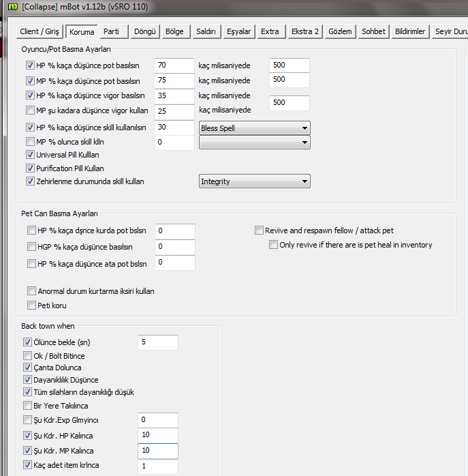Enable the Ok / Bolt Bitince option
This screenshot has width=468, height=476.
coord(28,356)
